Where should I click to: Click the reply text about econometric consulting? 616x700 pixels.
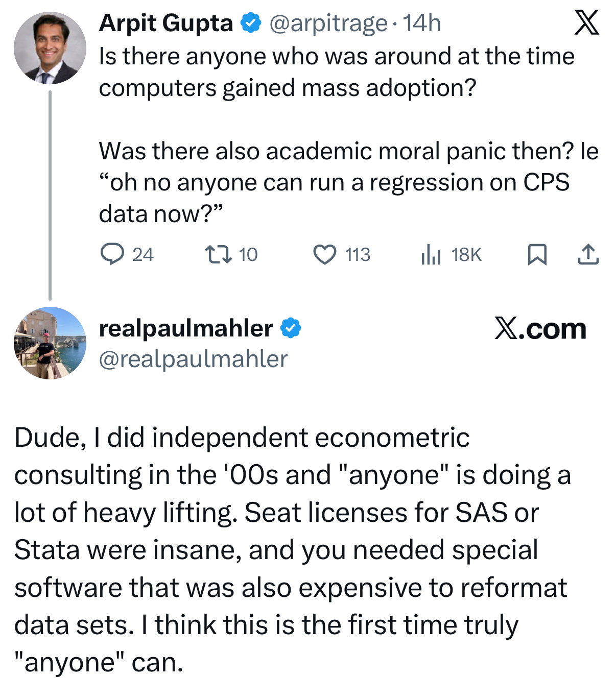[291, 549]
